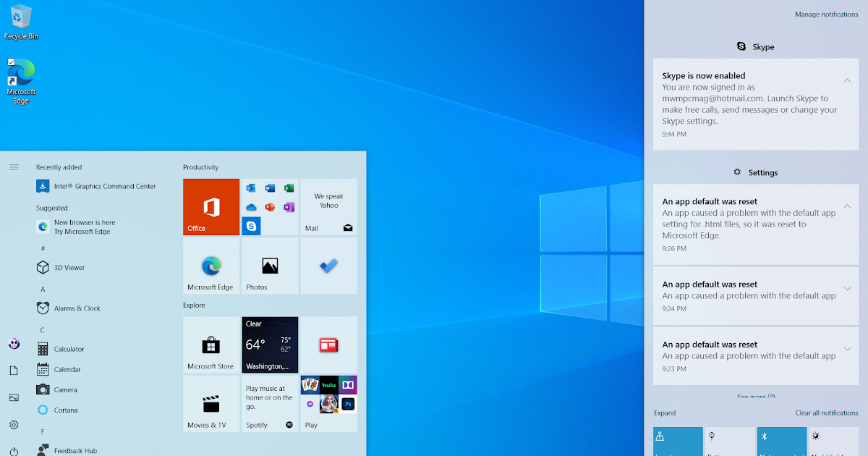Launch PowerPoint from the Office tile group

pos(270,207)
